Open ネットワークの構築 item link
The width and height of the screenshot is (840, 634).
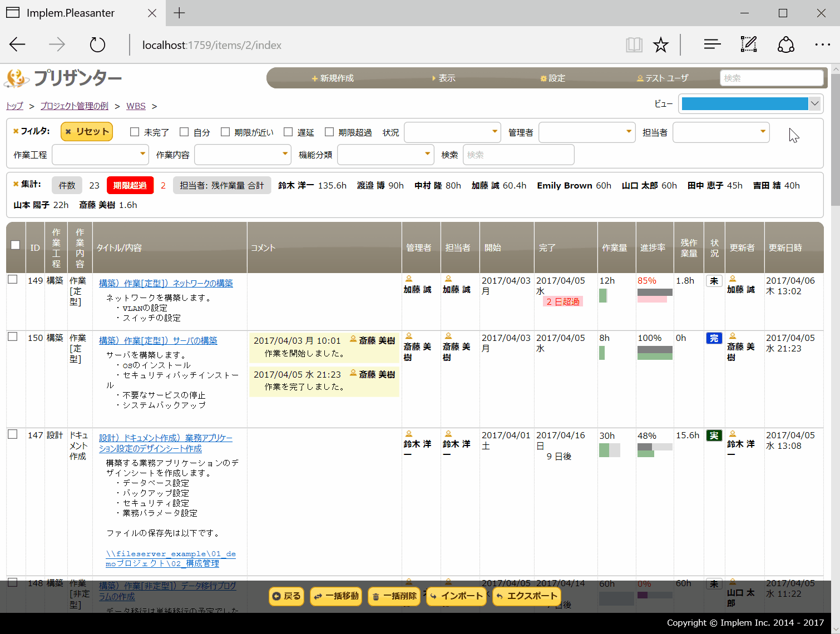pyautogui.click(x=166, y=283)
